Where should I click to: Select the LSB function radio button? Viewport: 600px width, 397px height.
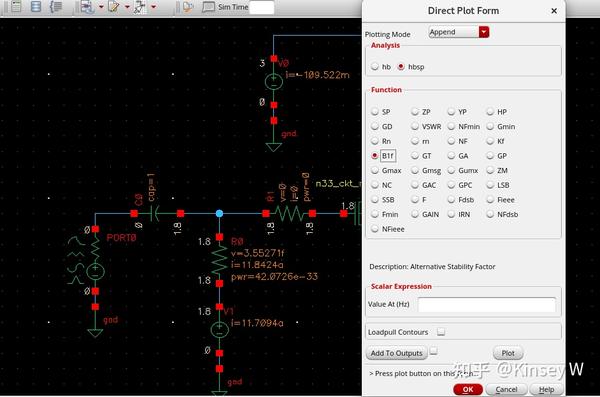click(490, 185)
